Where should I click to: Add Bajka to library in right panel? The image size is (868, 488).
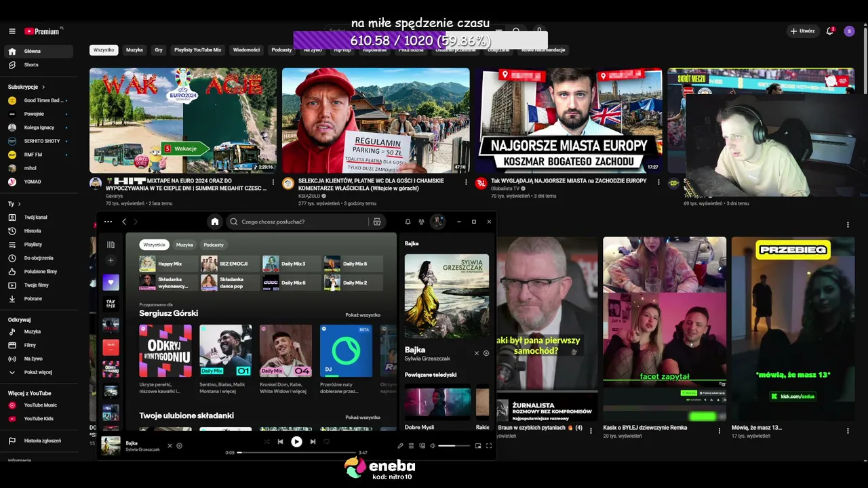click(x=486, y=353)
